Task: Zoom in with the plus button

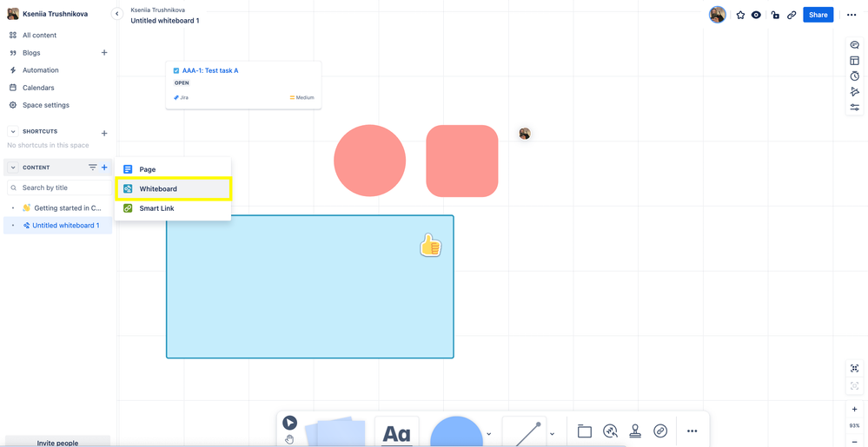Action: pos(854,410)
